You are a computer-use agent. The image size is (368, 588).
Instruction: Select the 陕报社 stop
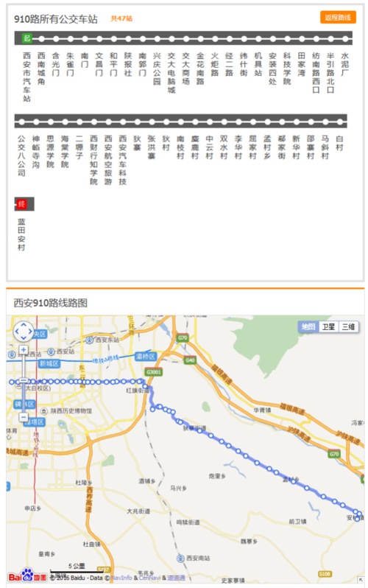(128, 64)
